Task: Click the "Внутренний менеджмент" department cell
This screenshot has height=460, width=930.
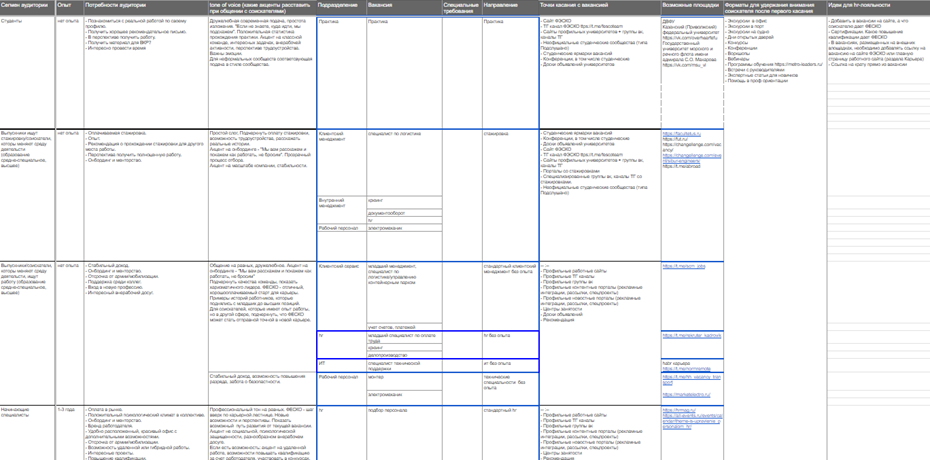Action: (x=341, y=210)
